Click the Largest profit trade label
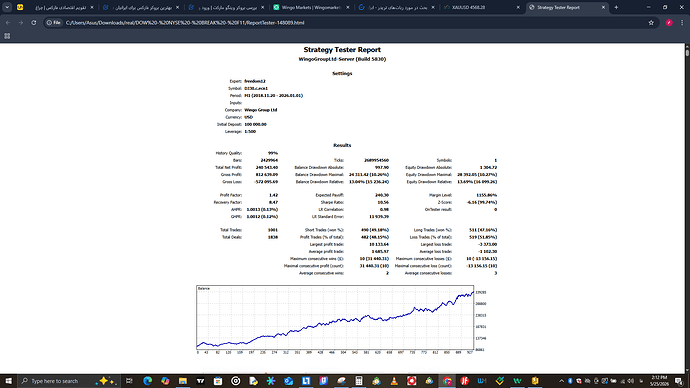The width and height of the screenshot is (690, 388). coord(327,244)
